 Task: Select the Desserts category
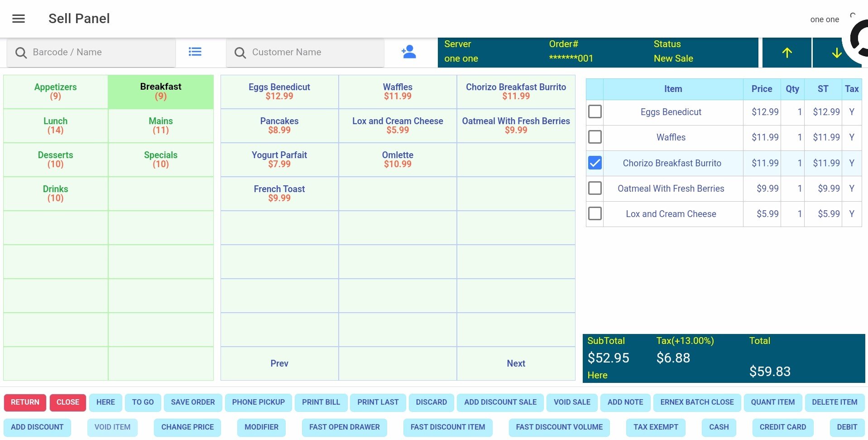click(x=56, y=160)
